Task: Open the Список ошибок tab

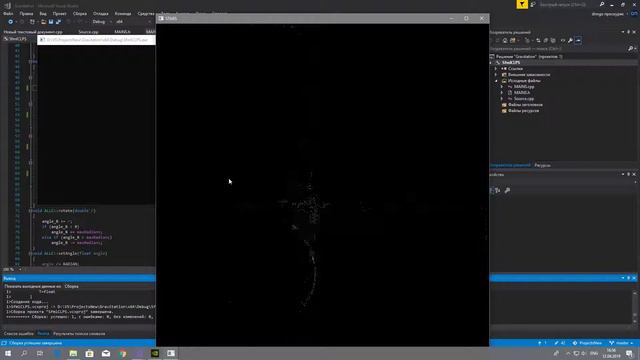Action: point(18,334)
